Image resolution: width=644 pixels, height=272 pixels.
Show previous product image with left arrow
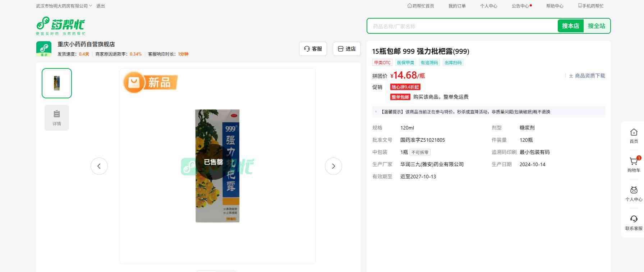pyautogui.click(x=99, y=166)
